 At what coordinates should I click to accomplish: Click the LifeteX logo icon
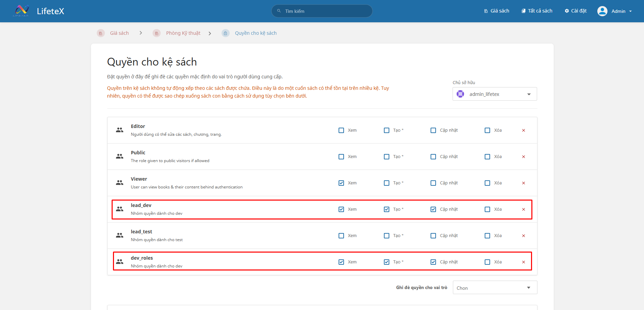click(x=21, y=11)
